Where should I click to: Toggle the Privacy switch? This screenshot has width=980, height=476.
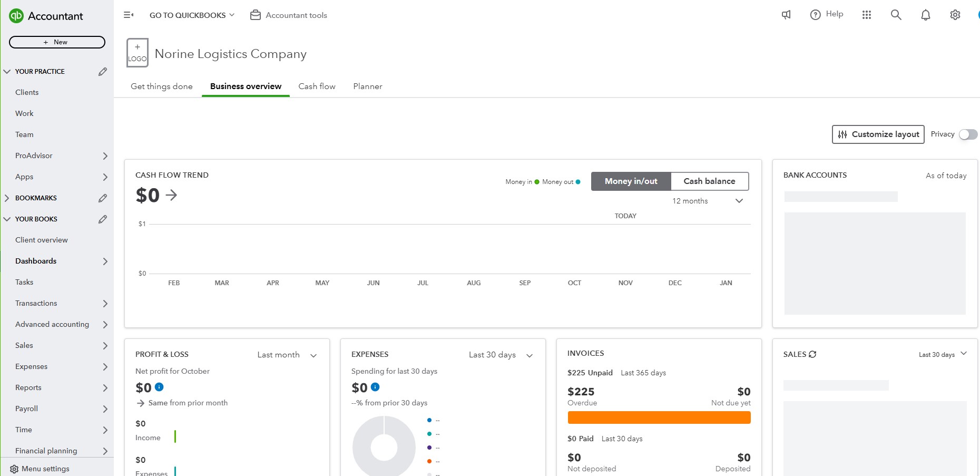point(968,134)
